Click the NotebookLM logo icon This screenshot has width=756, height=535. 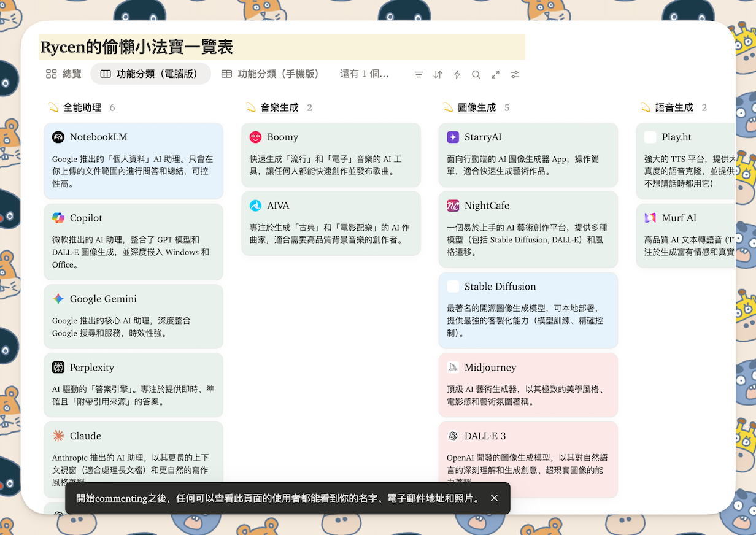coord(58,137)
